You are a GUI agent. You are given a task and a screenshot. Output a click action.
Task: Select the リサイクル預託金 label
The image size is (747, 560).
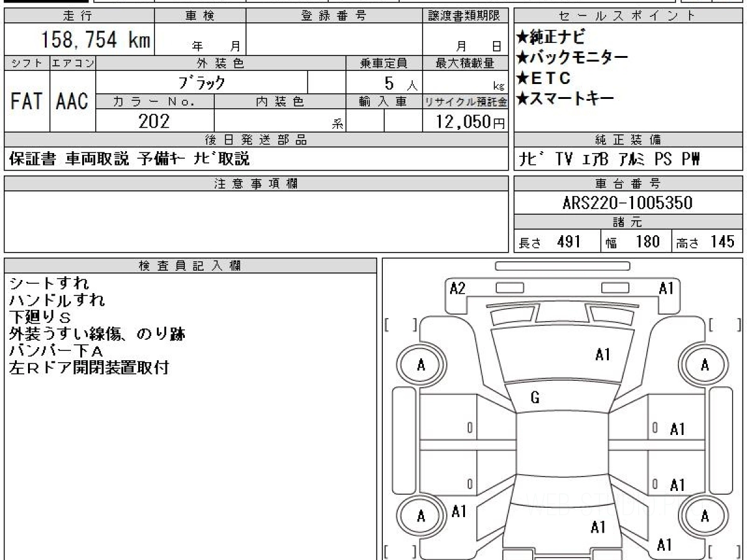coord(466,101)
